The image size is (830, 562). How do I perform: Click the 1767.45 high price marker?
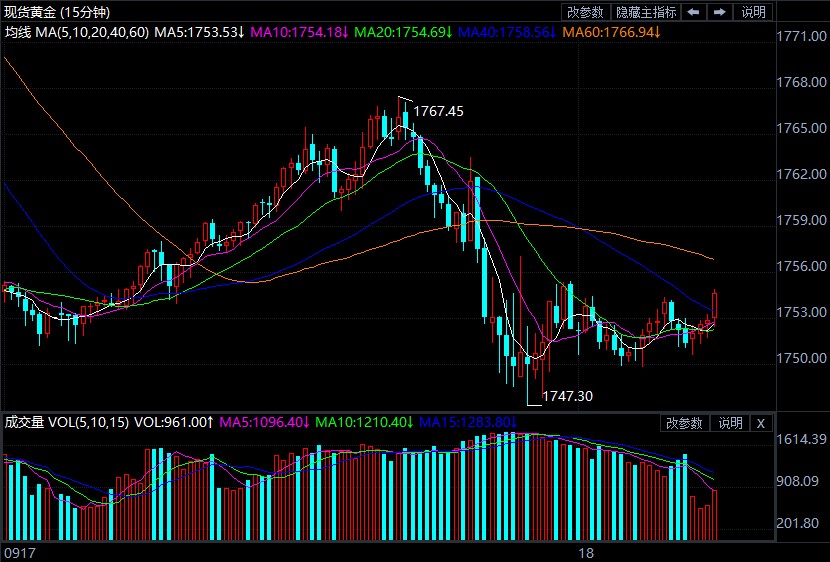pos(439,111)
